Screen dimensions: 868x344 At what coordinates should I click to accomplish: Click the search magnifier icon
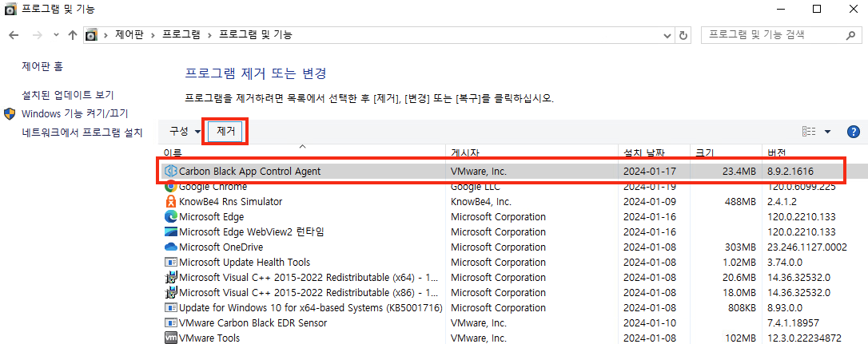850,35
